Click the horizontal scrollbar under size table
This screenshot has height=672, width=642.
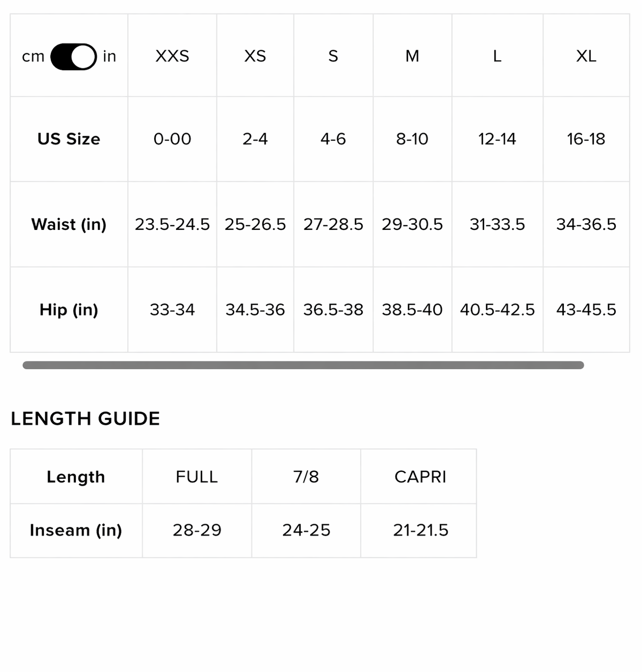click(303, 365)
